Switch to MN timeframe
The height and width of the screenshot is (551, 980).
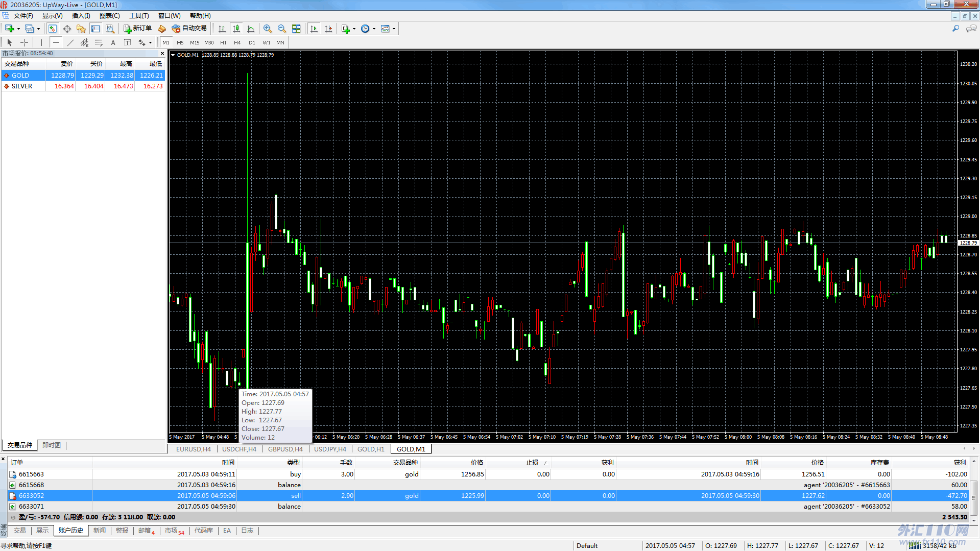280,42
